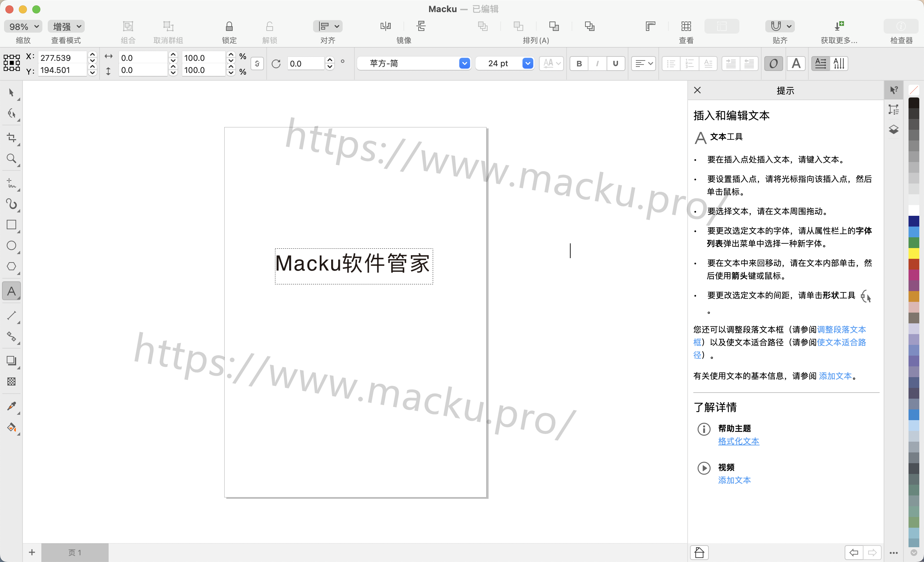
Task: Toggle horizontal text direction
Action: [820, 64]
